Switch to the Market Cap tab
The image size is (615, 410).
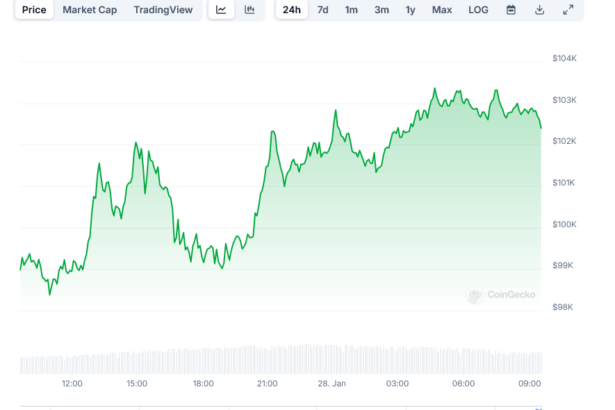[x=90, y=10]
